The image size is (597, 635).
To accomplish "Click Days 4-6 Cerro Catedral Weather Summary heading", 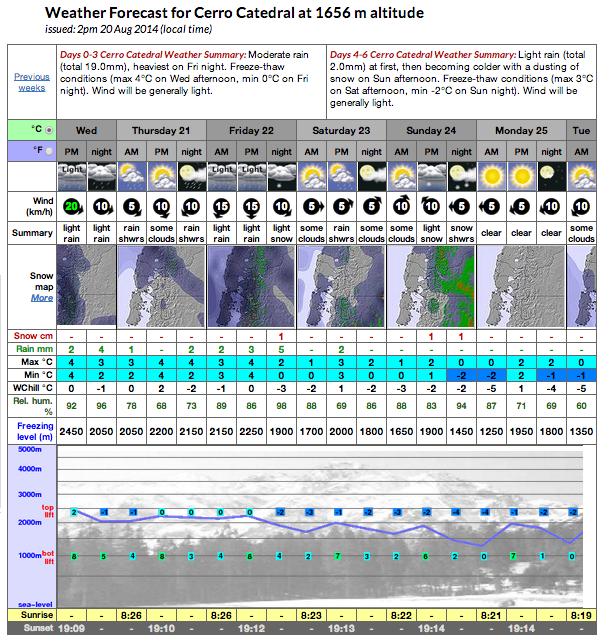I will 423,55.
